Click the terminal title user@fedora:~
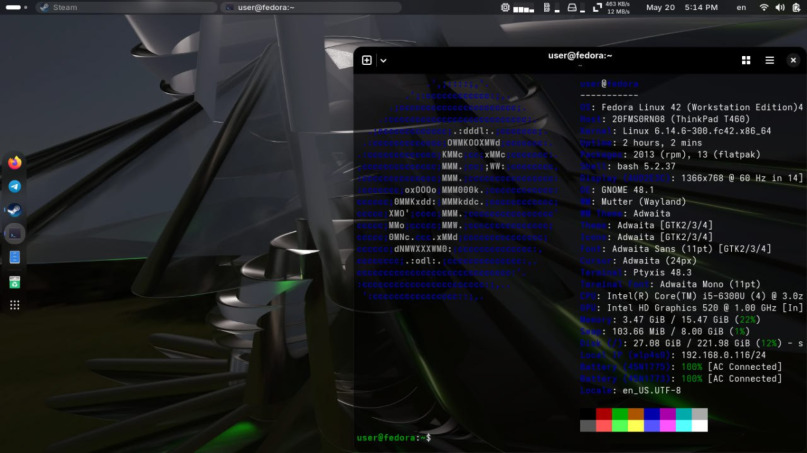The image size is (807, 453). [x=580, y=56]
